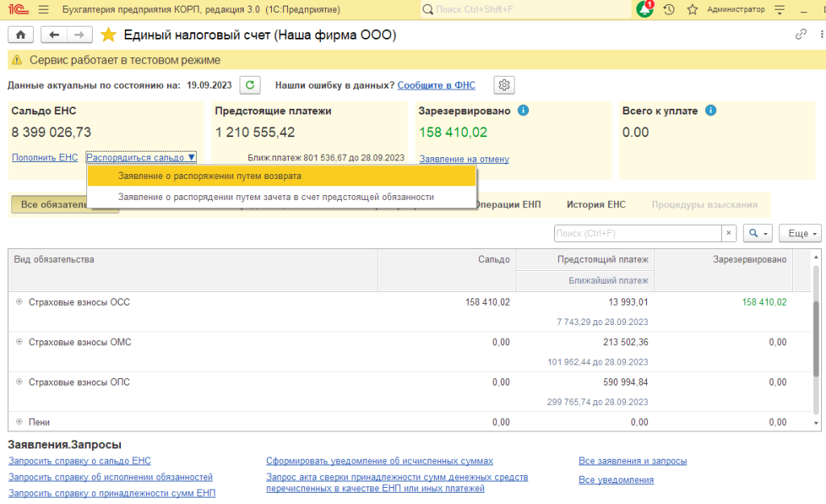This screenshot has height=504, width=826.
Task: Navigate forward with the right arrow
Action: point(79,35)
